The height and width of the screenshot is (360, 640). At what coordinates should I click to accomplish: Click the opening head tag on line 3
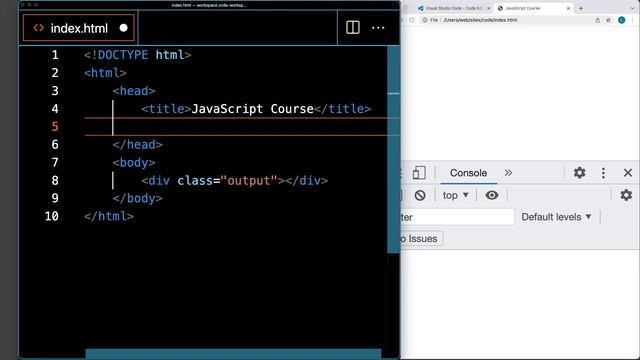click(x=134, y=91)
